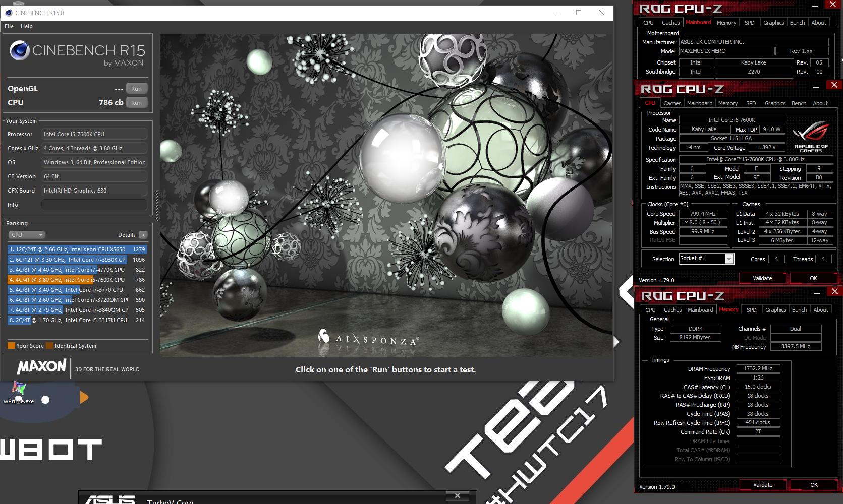This screenshot has width=843, height=504.
Task: Switch to Mainboard tab in middle CPU-Z window
Action: coord(700,103)
